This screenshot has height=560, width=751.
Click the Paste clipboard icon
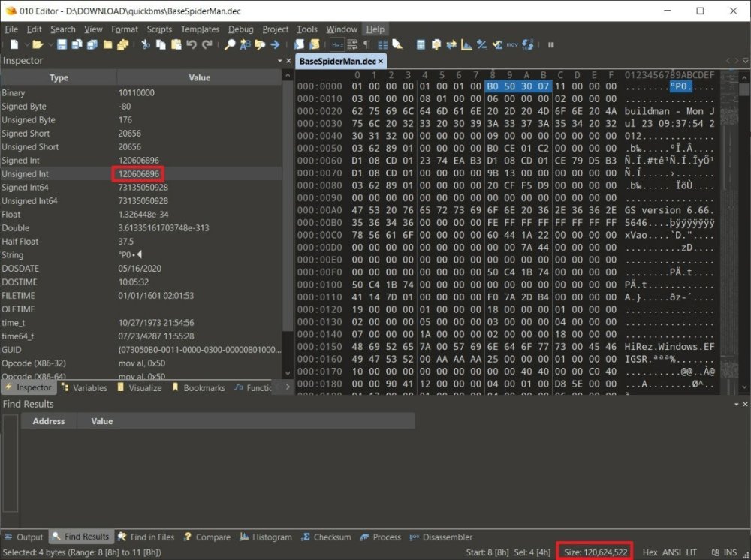(176, 45)
